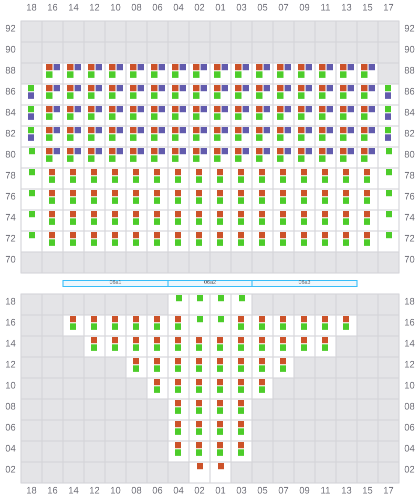Click the bottom column header labeled 17
Image resolution: width=420 pixels, height=504 pixels.
(x=388, y=490)
